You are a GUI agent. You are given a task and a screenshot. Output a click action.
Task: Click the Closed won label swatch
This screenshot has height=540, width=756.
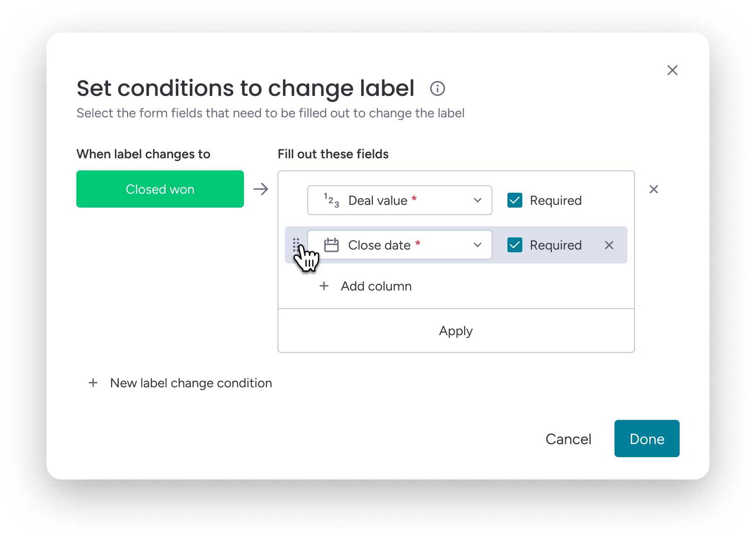pos(160,189)
